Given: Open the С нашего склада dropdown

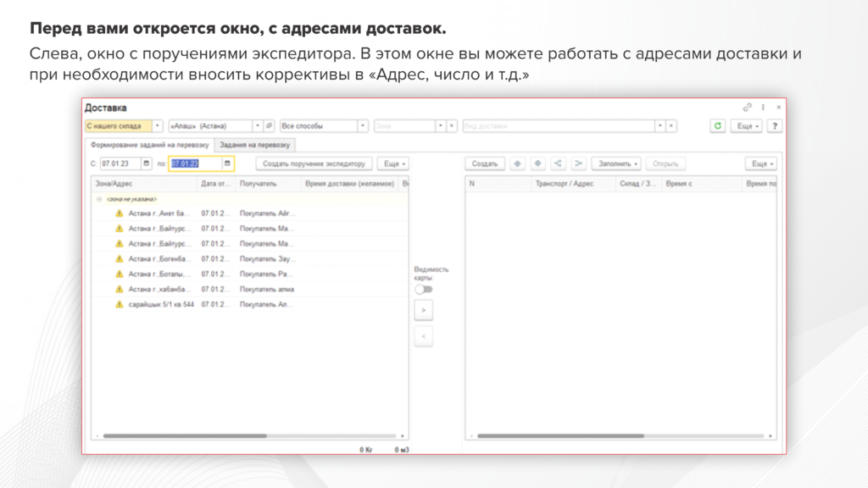Looking at the screenshot, I should tap(157, 126).
